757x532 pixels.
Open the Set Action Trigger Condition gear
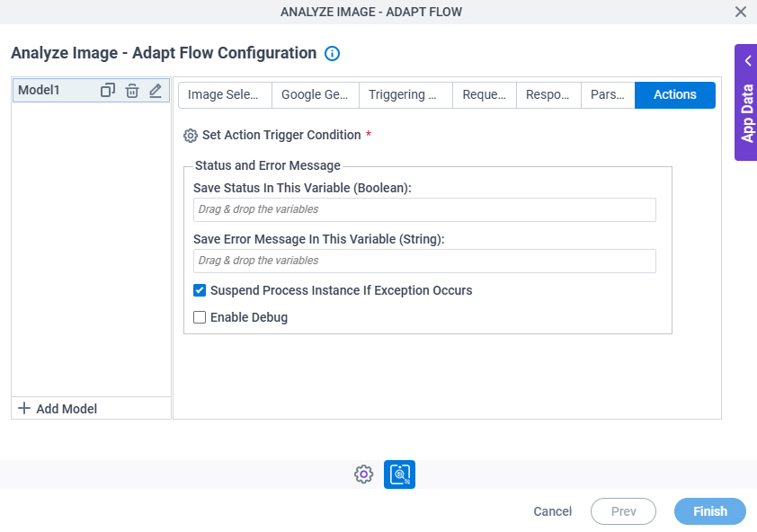[191, 136]
